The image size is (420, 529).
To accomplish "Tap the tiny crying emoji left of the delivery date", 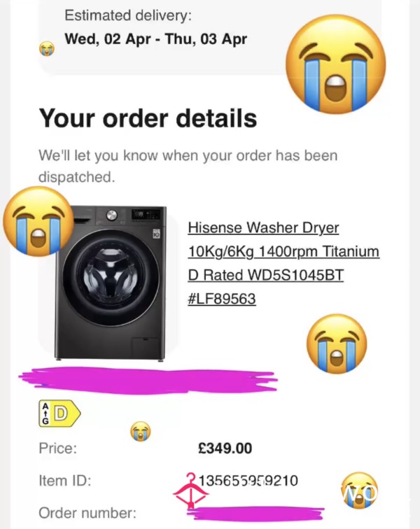I will 47,48.
